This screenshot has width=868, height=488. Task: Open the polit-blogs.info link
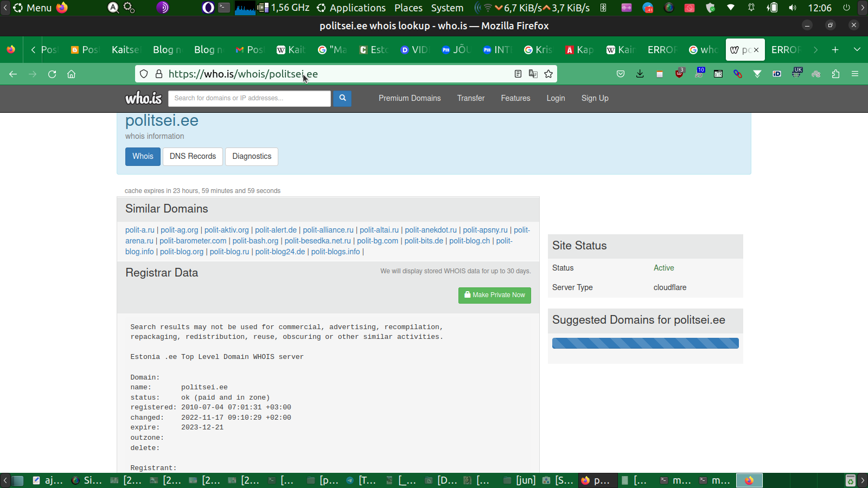(x=335, y=252)
